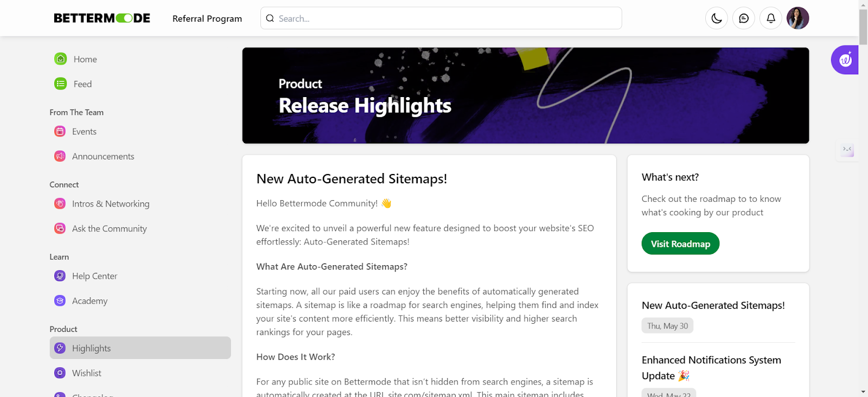Viewport: 868px width, 397px height.
Task: Open the user profile avatar menu
Action: [798, 18]
